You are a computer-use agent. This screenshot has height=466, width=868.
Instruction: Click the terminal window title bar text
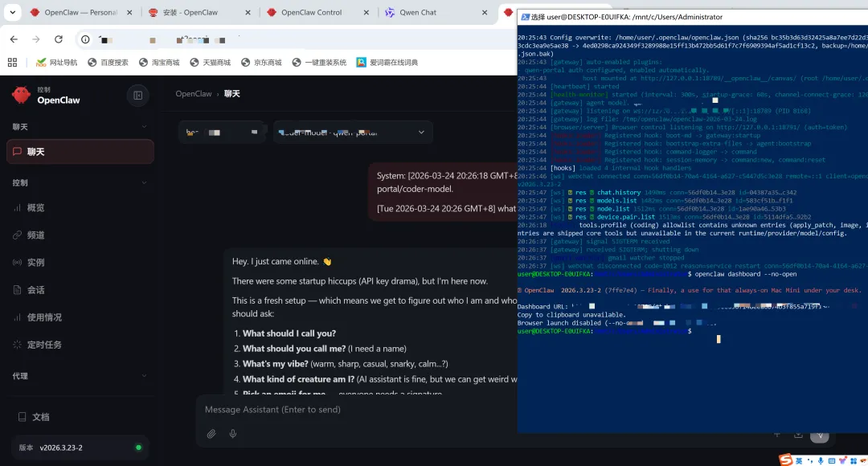(627, 17)
